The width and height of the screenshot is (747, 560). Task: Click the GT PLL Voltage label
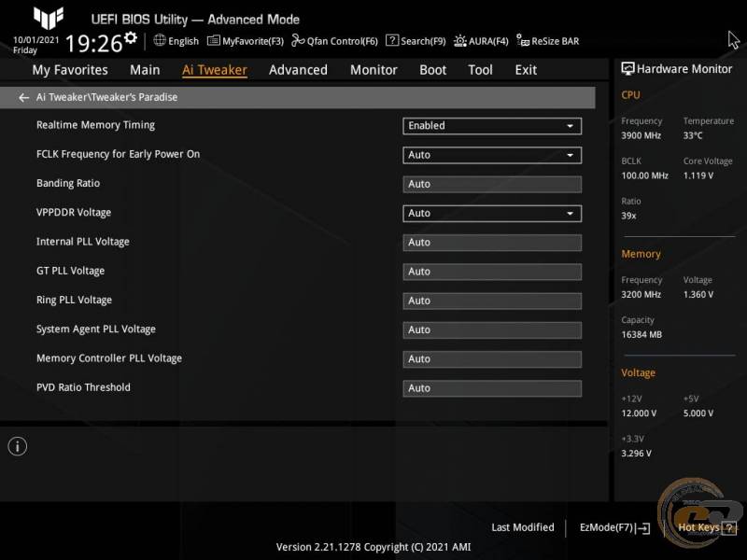click(71, 271)
